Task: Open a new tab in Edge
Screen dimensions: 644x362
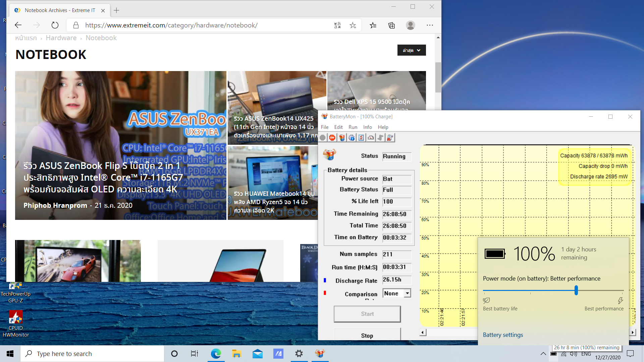Action: [x=116, y=10]
